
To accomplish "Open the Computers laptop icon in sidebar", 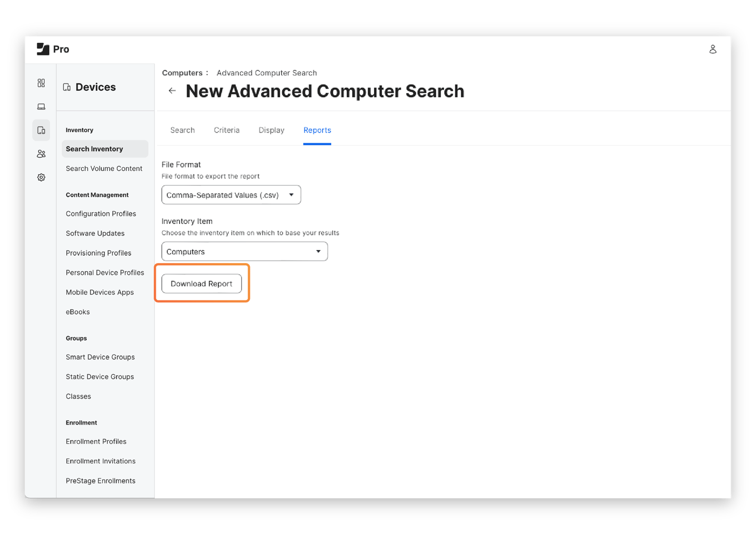I will point(41,106).
